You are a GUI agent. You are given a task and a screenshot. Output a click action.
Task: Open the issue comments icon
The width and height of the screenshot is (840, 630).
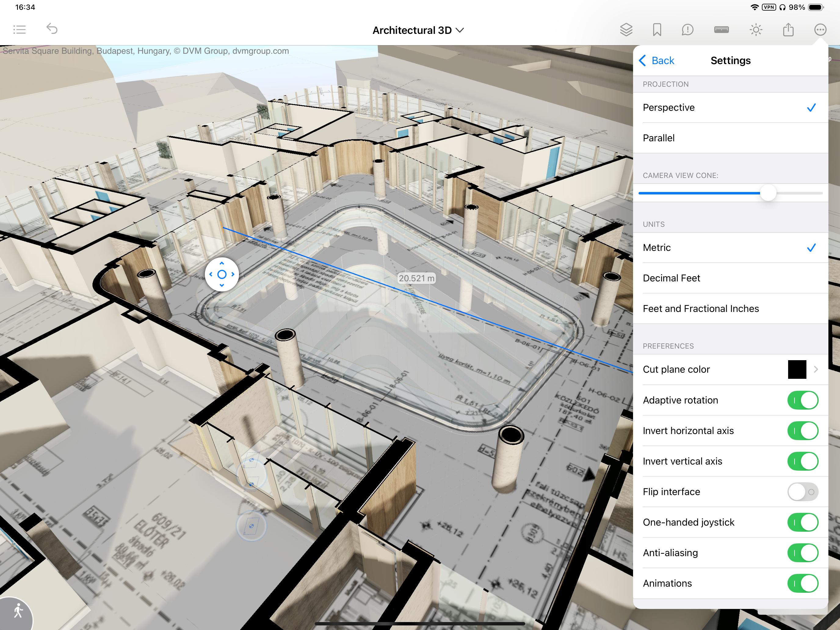click(687, 30)
